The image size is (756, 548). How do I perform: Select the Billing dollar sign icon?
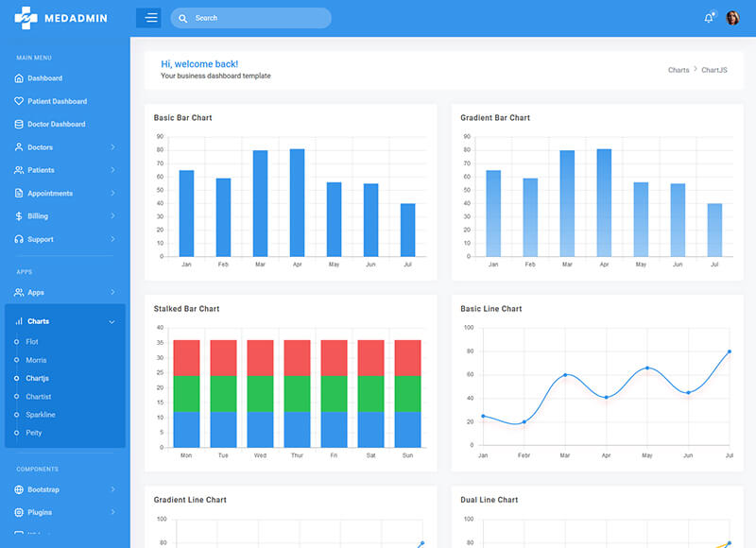[16, 215]
